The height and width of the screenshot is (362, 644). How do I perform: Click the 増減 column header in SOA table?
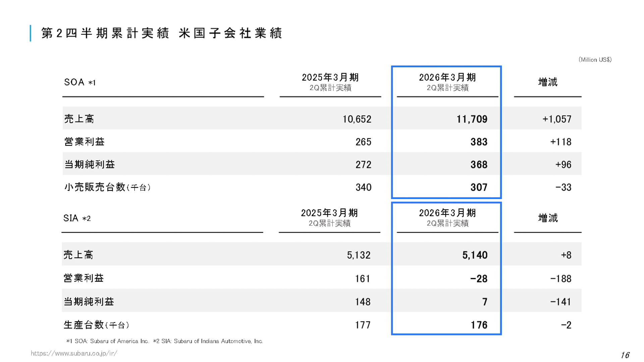point(547,82)
